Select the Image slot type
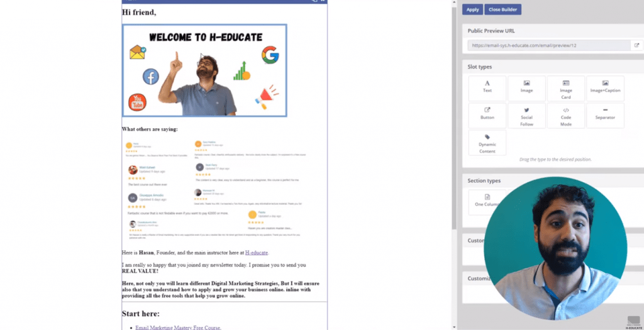644x330 pixels. [526, 88]
